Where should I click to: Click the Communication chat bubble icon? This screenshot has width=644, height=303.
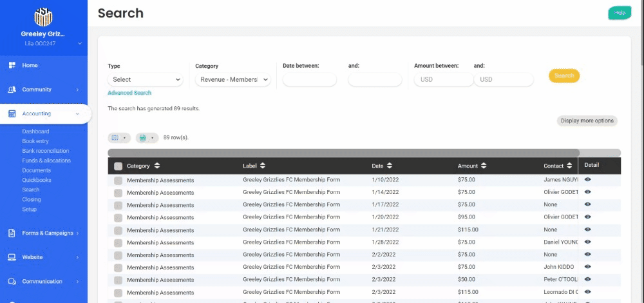click(x=12, y=282)
